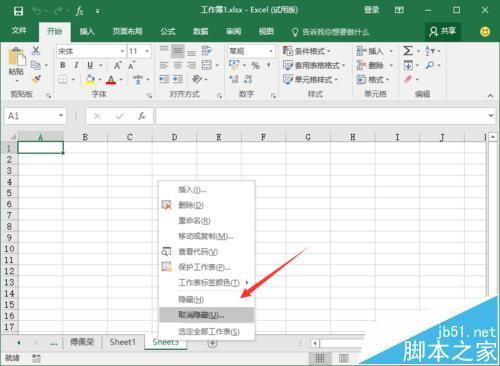500x366 pixels.
Task: Open the 文件 file tab
Action: (19, 31)
